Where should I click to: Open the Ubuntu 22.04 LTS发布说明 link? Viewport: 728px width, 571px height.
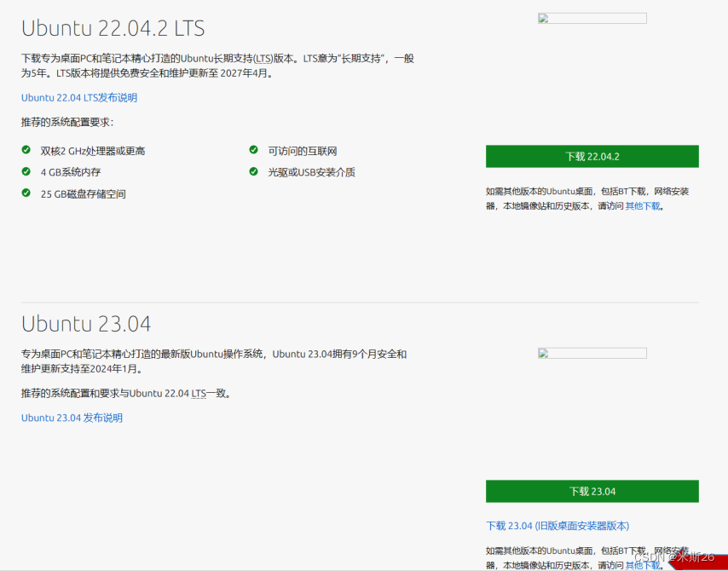79,97
